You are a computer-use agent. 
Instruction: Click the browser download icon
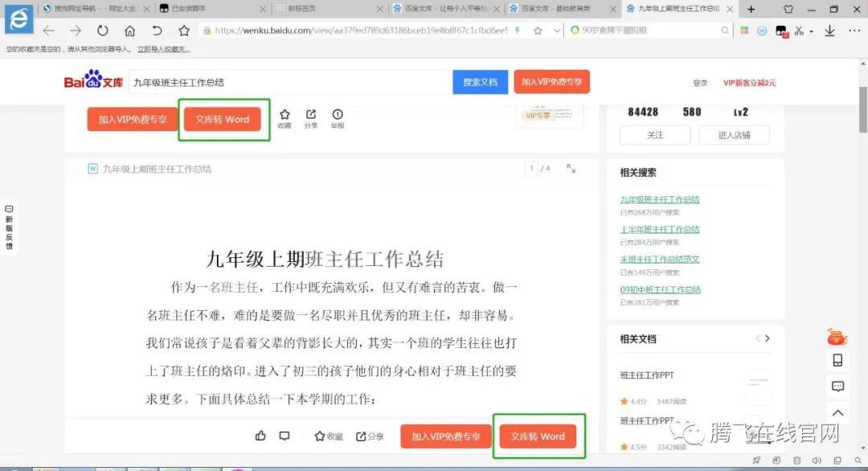(x=829, y=31)
